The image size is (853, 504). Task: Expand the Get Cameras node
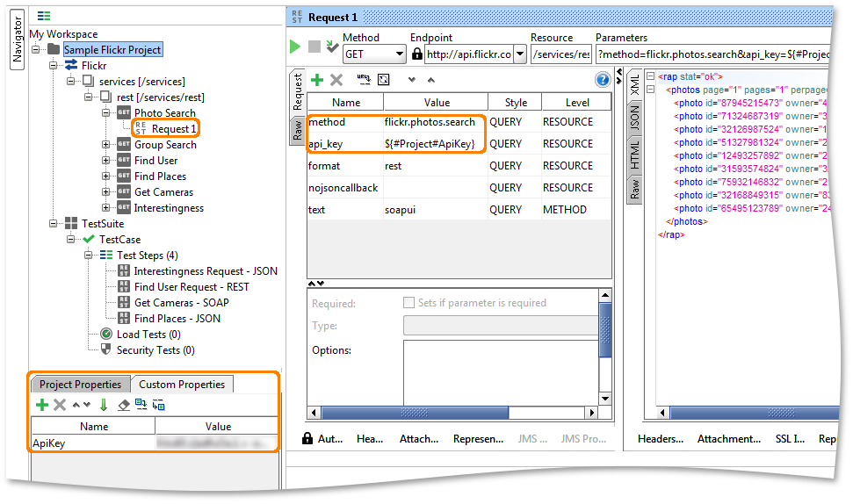105,191
